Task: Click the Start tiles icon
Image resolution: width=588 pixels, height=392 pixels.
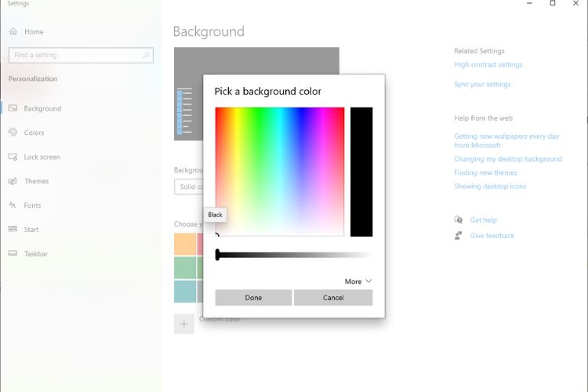Action: (x=13, y=229)
